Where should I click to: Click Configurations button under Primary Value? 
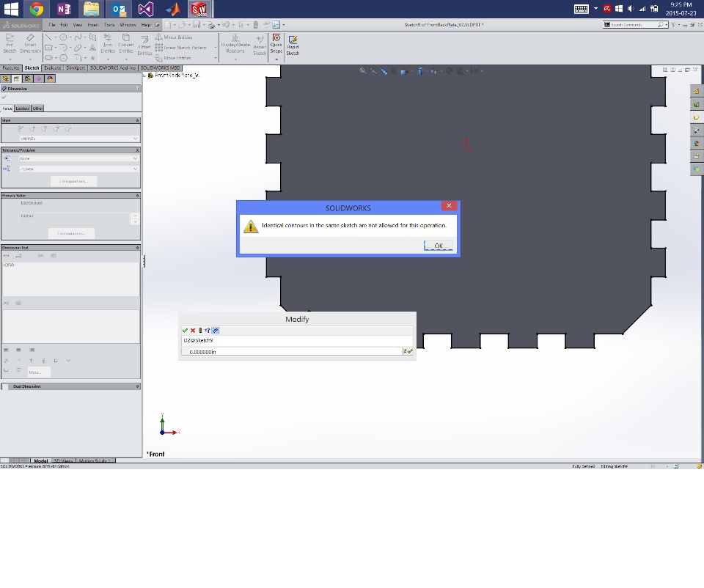click(x=71, y=233)
